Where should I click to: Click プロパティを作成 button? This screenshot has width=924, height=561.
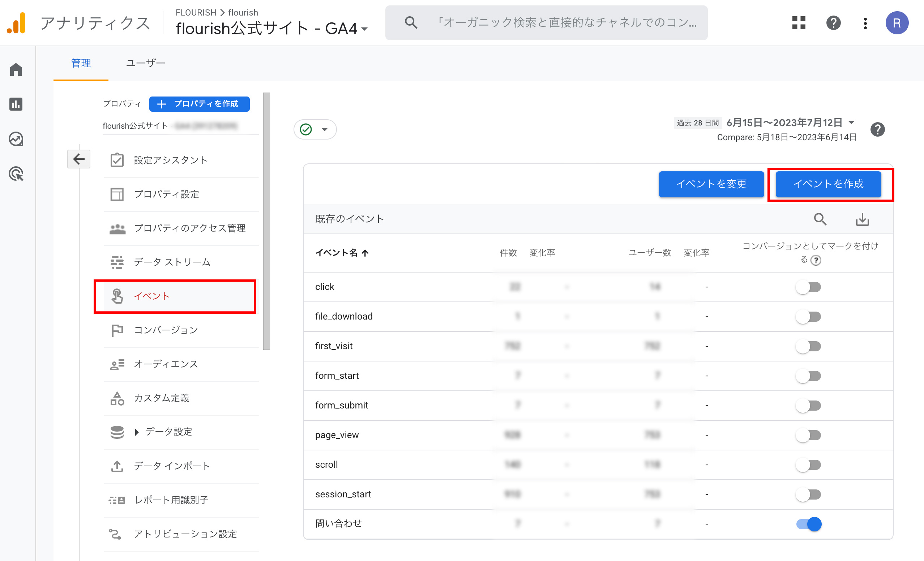tap(199, 104)
